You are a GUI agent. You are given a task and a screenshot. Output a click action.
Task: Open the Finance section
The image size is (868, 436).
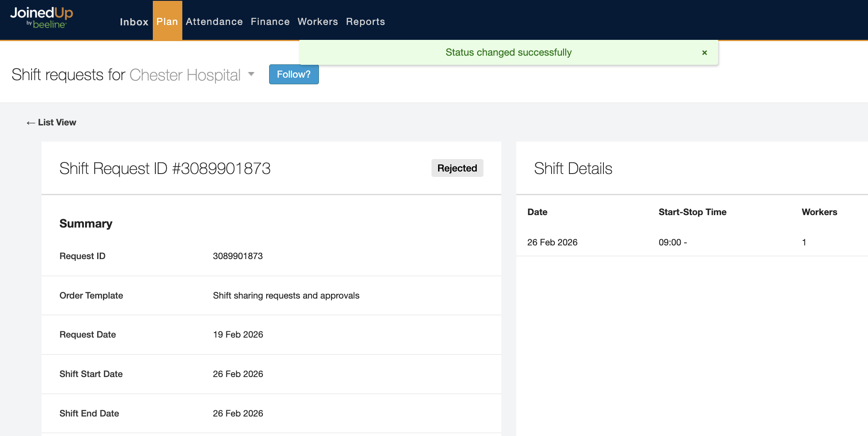point(270,22)
